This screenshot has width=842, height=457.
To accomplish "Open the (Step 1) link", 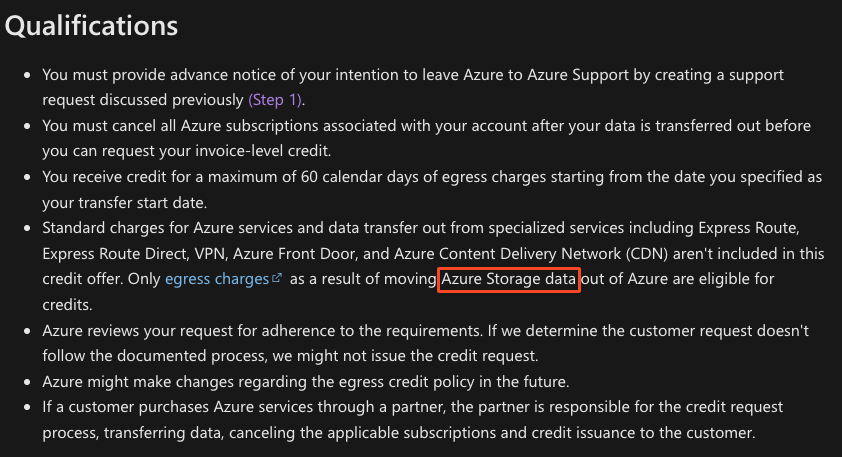I will point(275,100).
